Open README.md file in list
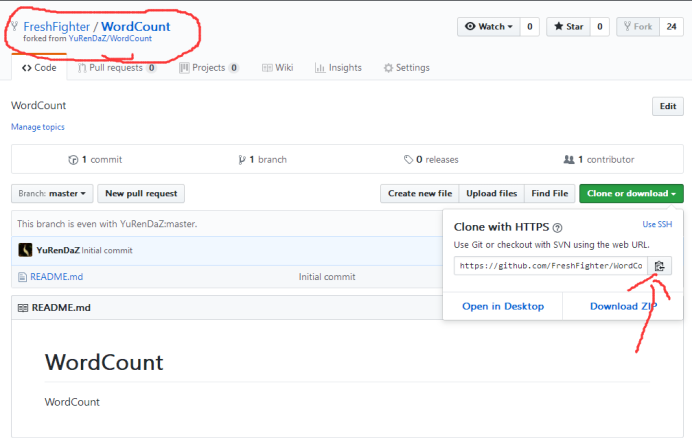 click(56, 277)
